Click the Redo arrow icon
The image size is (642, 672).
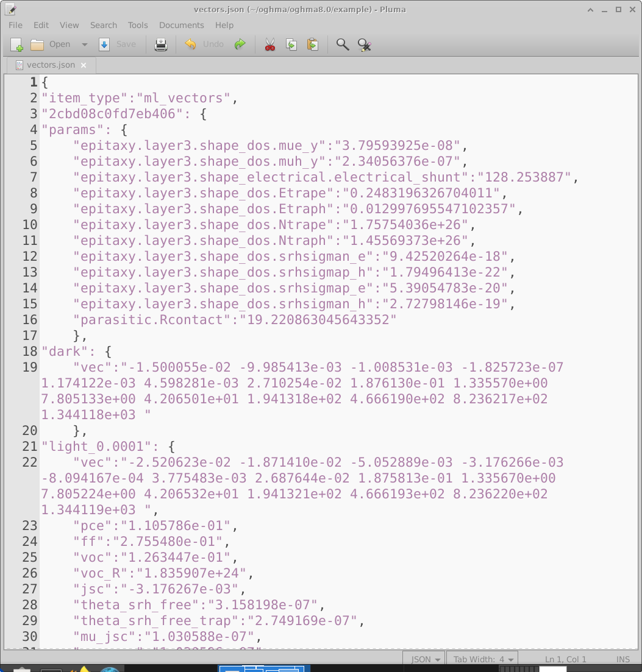240,44
